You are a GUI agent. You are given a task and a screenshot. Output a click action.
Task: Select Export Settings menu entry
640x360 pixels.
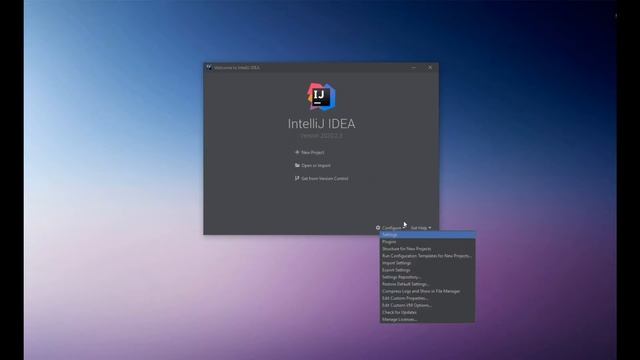428,270
